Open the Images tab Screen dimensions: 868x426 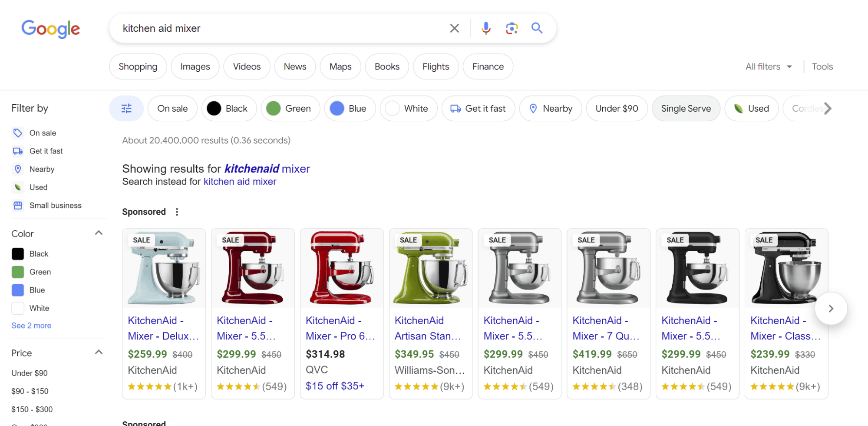pyautogui.click(x=195, y=66)
